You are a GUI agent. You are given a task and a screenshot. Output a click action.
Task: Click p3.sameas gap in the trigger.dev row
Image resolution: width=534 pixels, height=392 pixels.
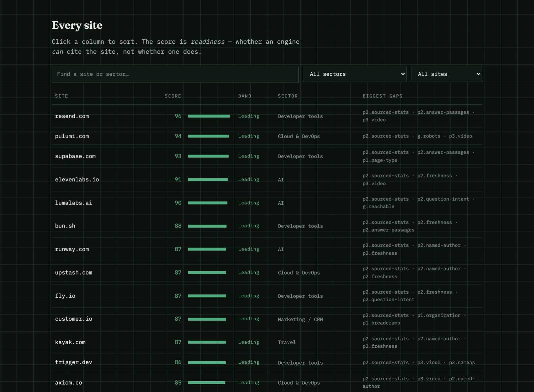click(x=462, y=363)
